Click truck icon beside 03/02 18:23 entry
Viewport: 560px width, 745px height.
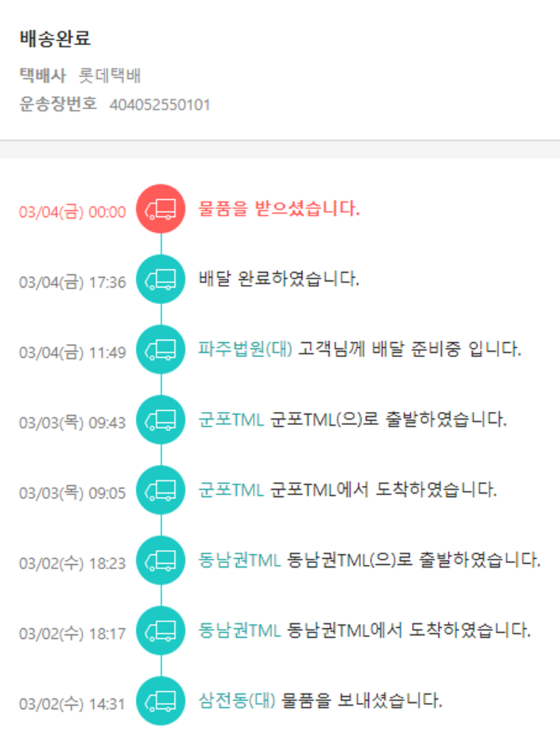pos(161,561)
